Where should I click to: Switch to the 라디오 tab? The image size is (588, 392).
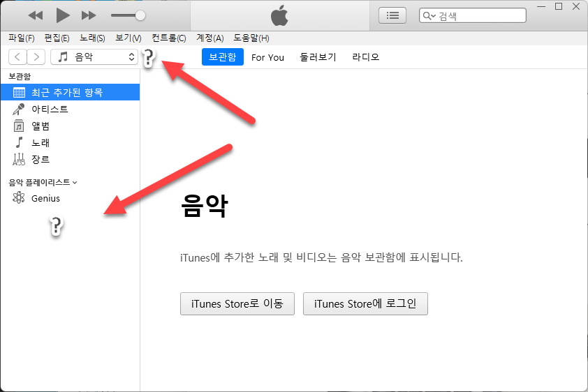(x=366, y=57)
